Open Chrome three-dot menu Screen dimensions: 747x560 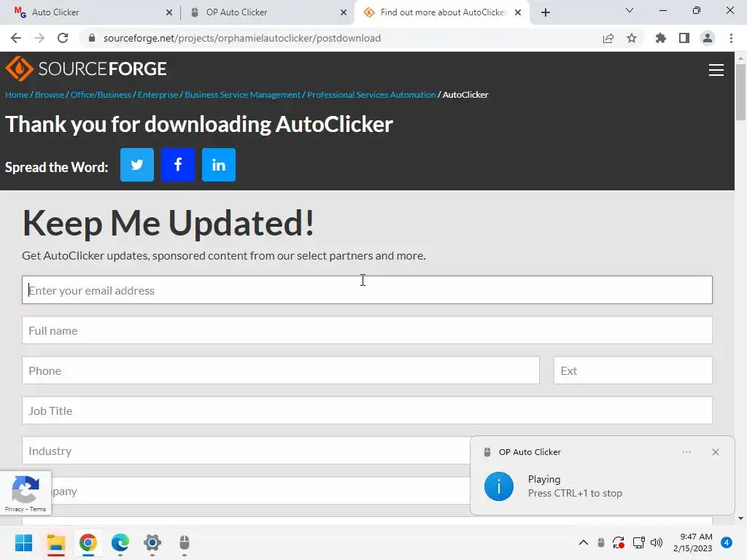731,38
